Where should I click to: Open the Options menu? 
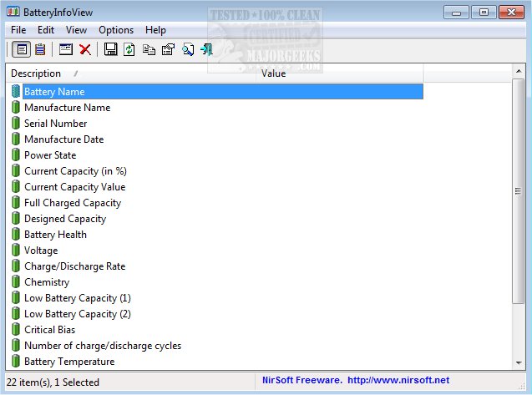point(115,30)
